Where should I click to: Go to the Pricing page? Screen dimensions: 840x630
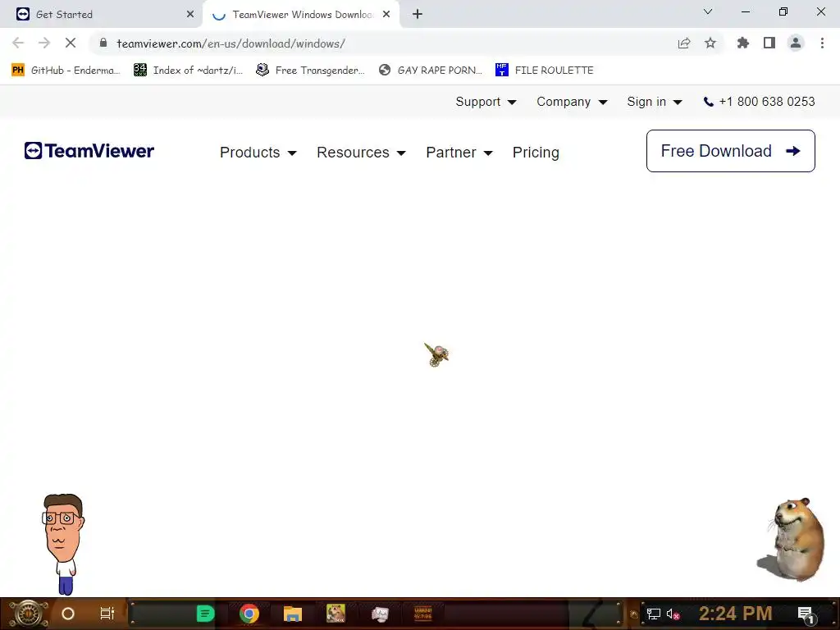pyautogui.click(x=536, y=153)
